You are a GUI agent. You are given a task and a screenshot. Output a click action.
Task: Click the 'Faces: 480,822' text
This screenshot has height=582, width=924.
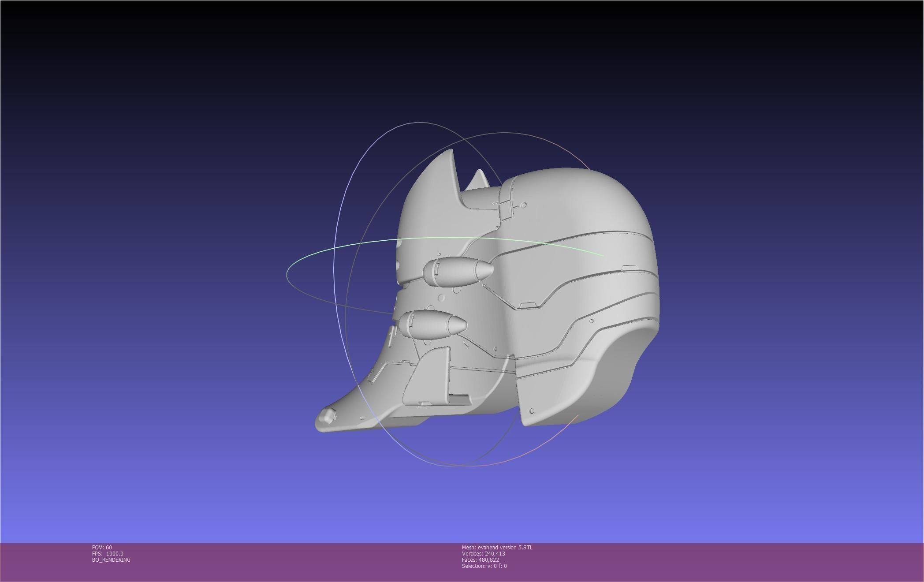(480, 560)
